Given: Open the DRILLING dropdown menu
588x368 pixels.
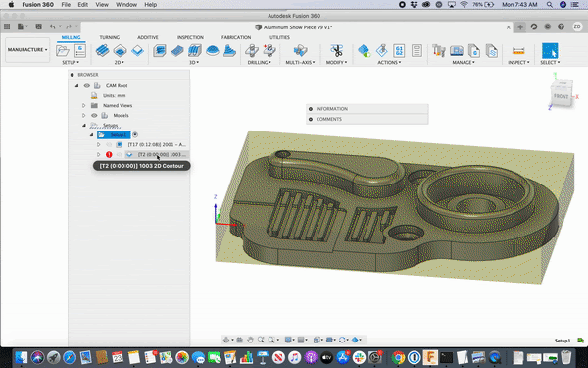Looking at the screenshot, I should tap(259, 63).
